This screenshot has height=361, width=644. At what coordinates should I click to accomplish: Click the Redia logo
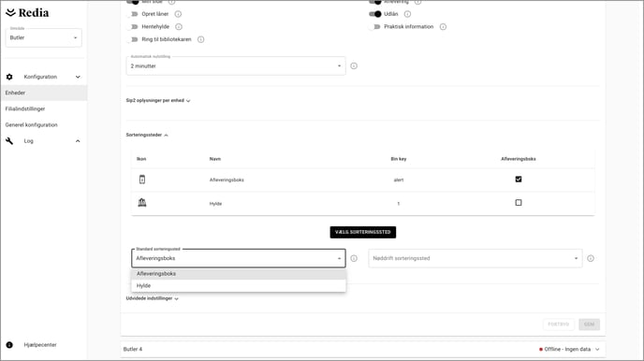click(27, 13)
